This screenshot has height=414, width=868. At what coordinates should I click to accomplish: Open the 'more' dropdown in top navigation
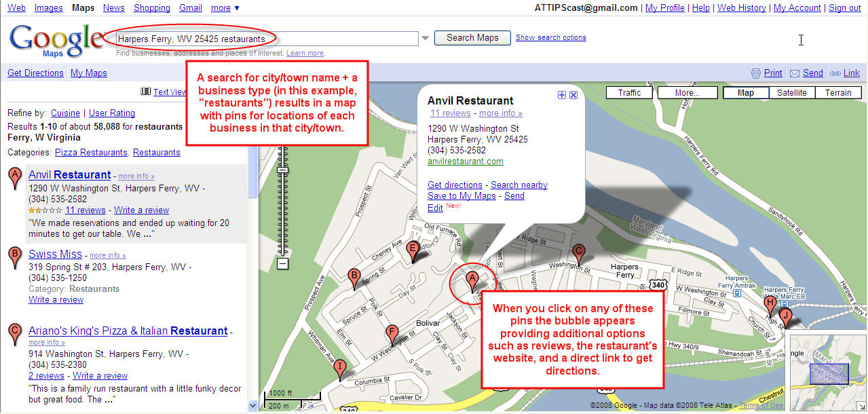tap(225, 8)
